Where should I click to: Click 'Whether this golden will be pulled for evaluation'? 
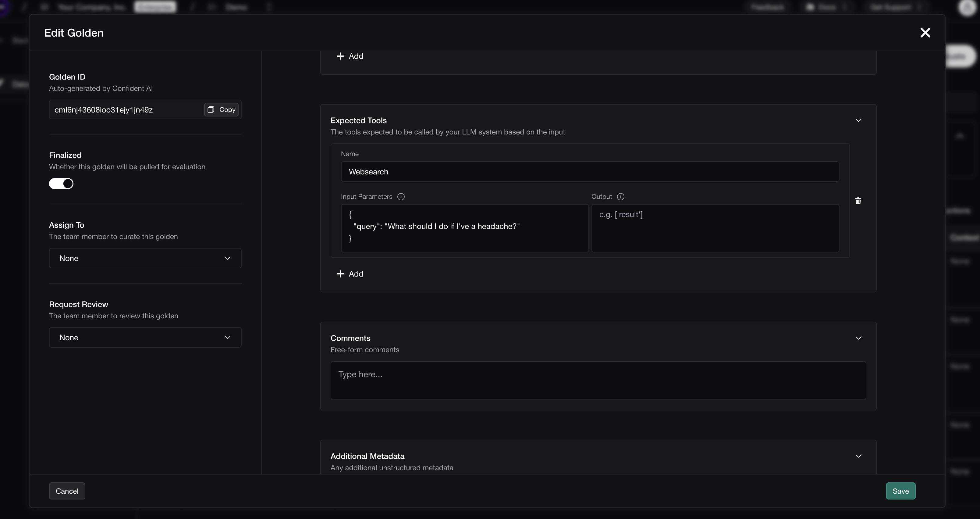[x=127, y=167]
